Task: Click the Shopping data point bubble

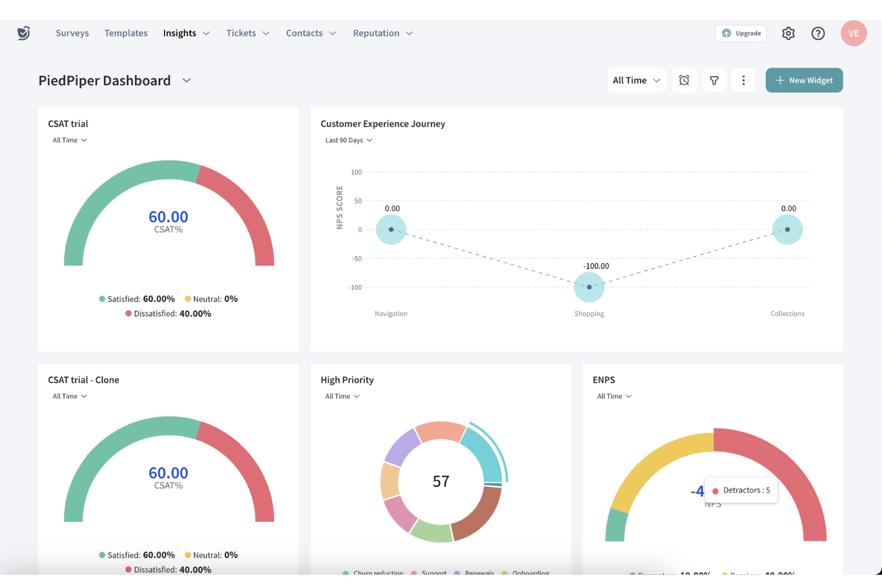Action: pyautogui.click(x=589, y=287)
